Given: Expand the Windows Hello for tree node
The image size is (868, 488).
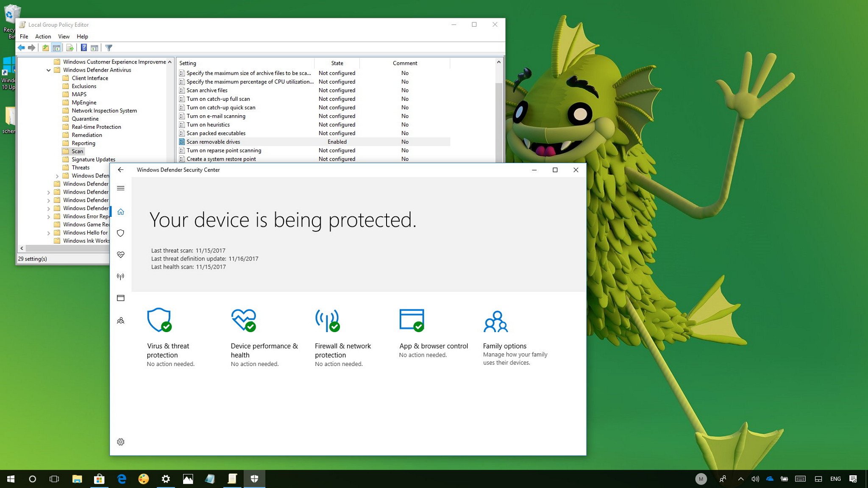Looking at the screenshot, I should (x=49, y=233).
